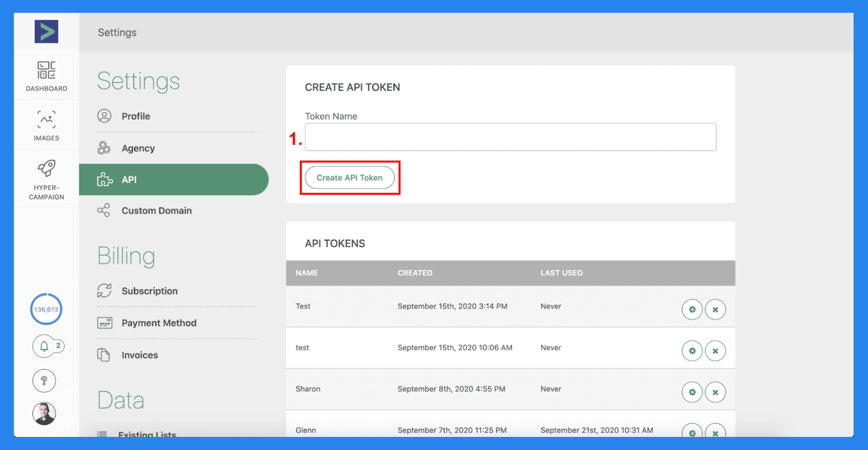Click the CREATE API TOKEN heading
The width and height of the screenshot is (868, 450).
click(x=353, y=87)
